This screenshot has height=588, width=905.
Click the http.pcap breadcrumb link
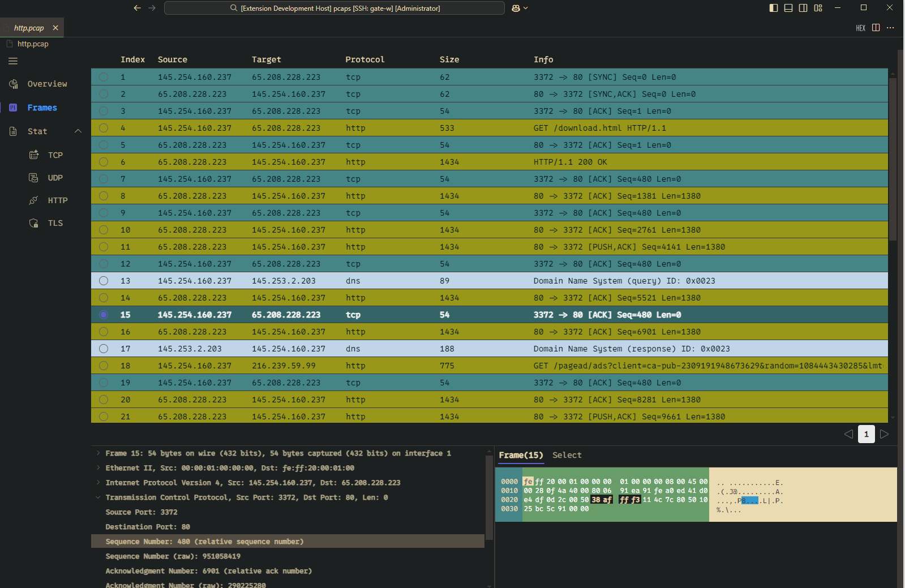click(x=33, y=44)
